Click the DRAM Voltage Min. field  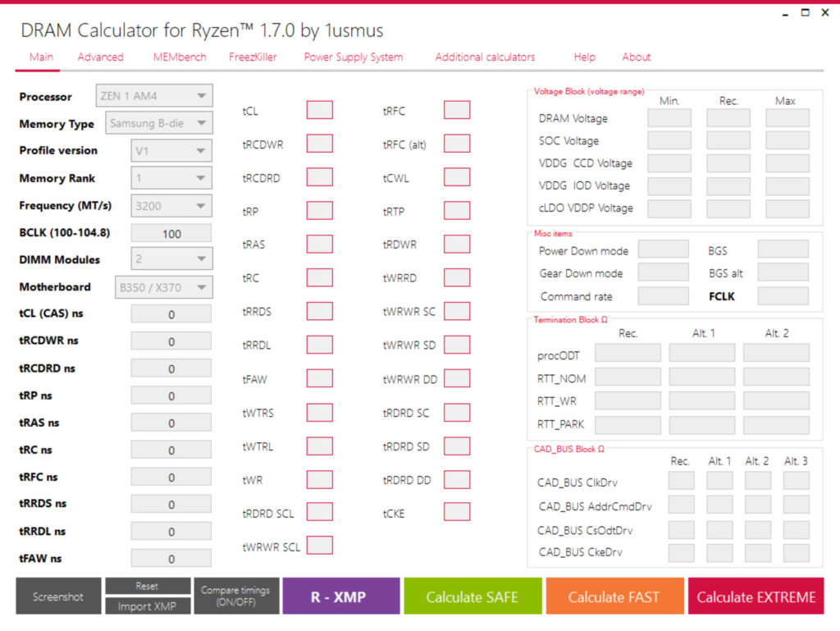coord(669,118)
